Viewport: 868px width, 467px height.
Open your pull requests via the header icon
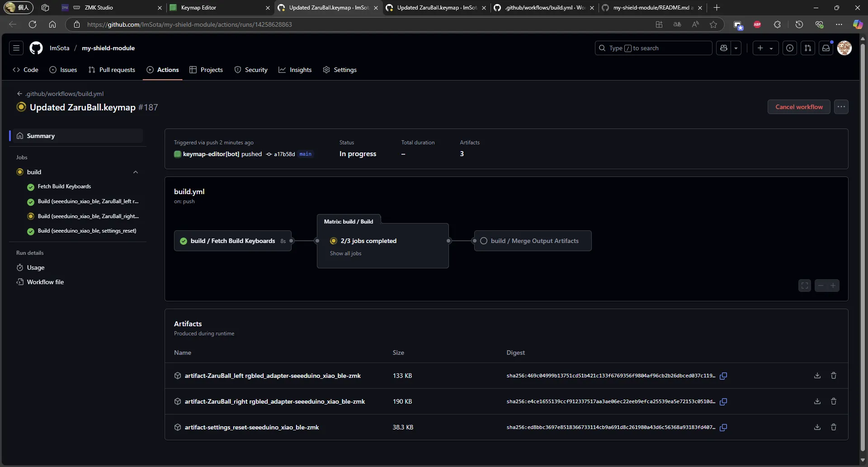click(808, 48)
